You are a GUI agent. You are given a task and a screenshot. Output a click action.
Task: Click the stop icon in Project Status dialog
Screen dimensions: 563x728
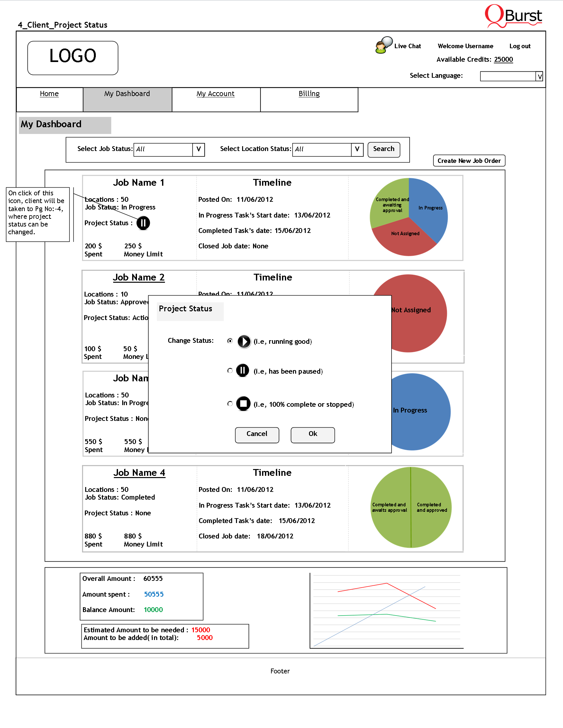tap(243, 404)
